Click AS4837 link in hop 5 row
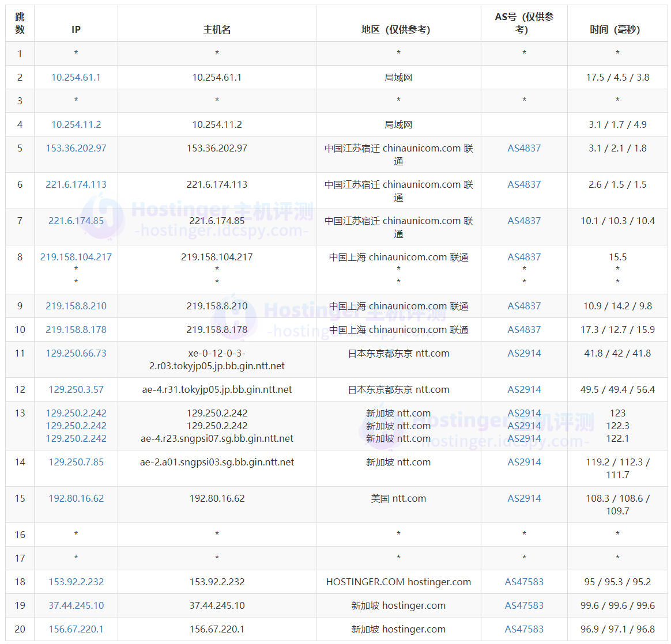This screenshot has height=644, width=671. [523, 148]
